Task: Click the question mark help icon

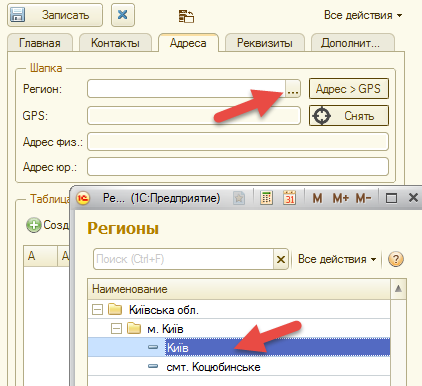Action: pyautogui.click(x=396, y=259)
